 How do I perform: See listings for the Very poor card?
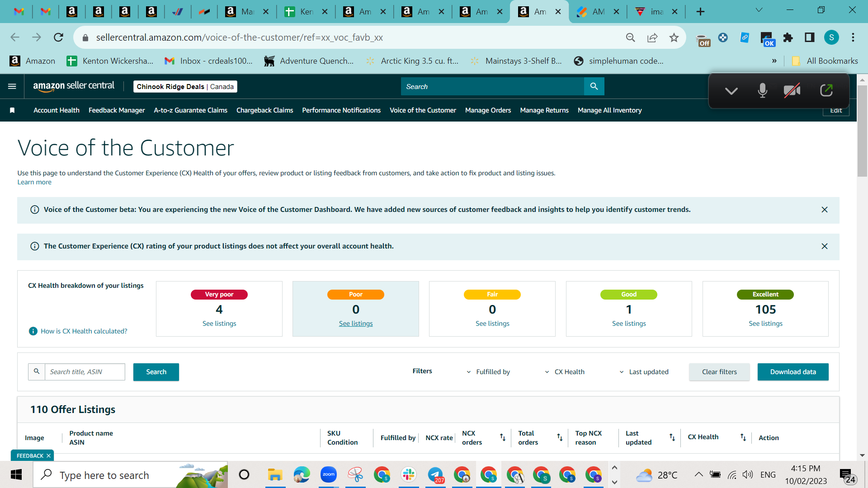point(219,324)
